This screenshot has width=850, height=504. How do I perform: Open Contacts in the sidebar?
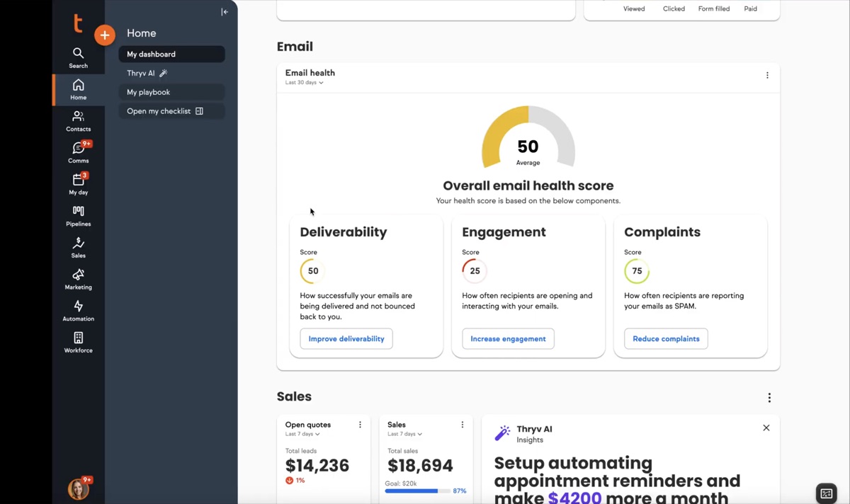(79, 121)
